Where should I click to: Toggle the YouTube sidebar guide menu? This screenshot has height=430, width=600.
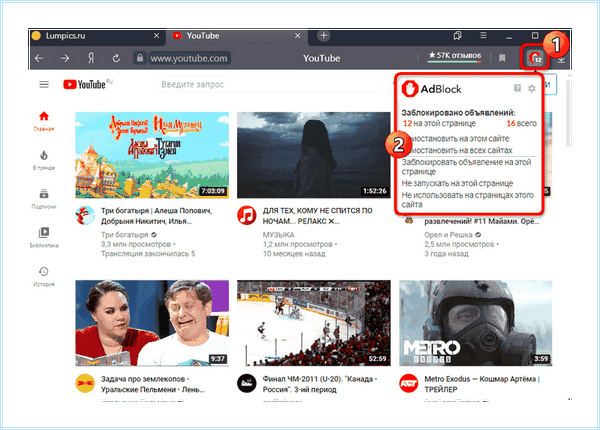tap(44, 84)
